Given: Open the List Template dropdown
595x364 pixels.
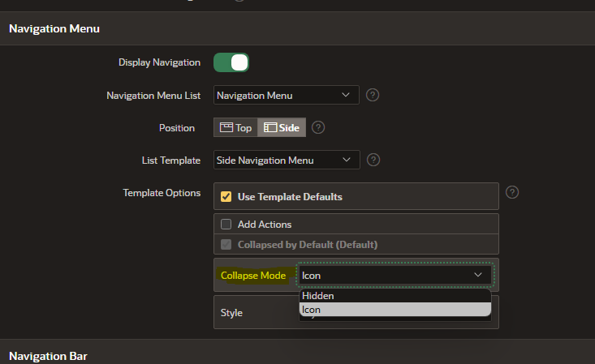Looking at the screenshot, I should click(x=287, y=160).
